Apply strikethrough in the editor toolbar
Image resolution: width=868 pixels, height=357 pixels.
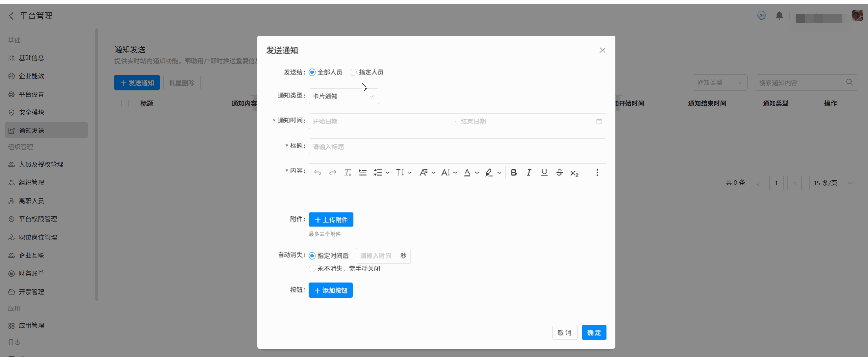click(x=559, y=173)
